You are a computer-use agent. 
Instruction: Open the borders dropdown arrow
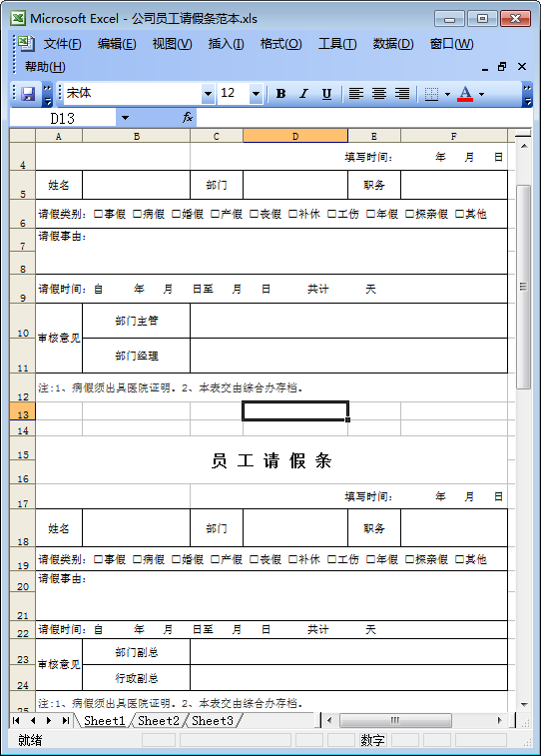click(447, 94)
